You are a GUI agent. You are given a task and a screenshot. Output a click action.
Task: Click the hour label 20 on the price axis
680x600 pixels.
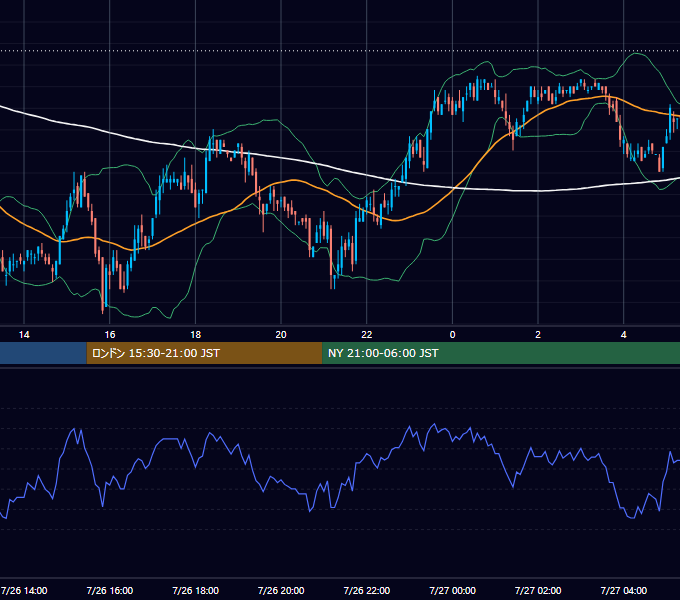pos(281,335)
